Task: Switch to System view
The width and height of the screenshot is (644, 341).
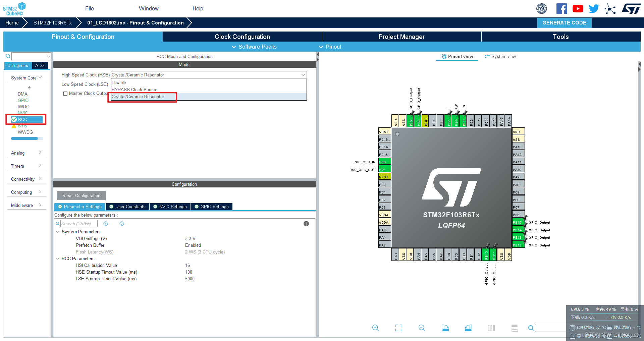Action: tap(500, 56)
